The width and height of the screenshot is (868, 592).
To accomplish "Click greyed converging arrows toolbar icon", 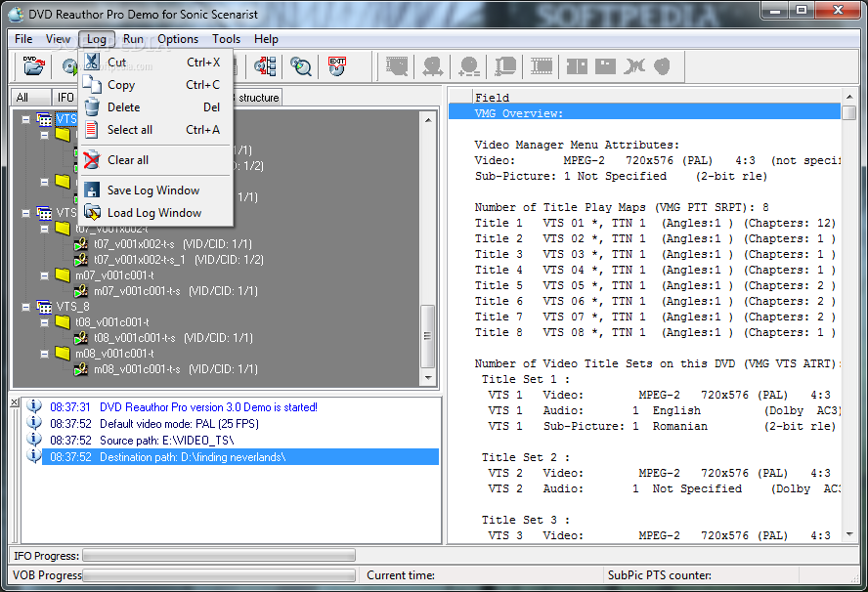I will [x=633, y=66].
